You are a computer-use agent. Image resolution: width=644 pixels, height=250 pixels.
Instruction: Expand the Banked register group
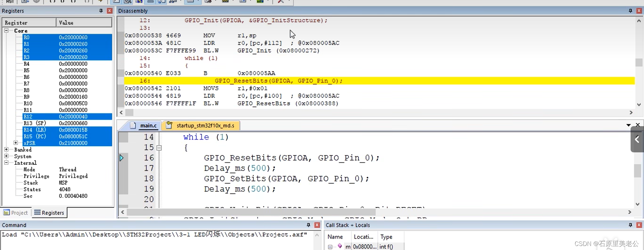tap(6, 150)
